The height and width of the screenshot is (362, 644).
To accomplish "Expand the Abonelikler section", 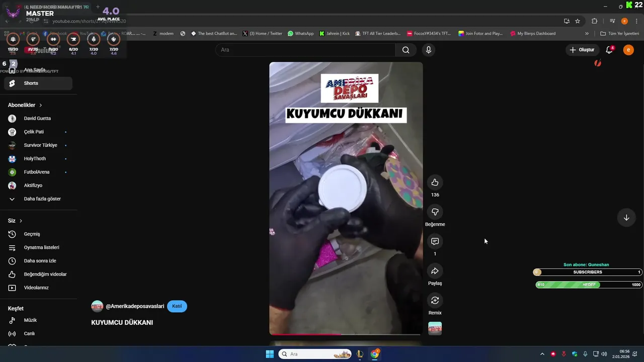I will pos(25,105).
